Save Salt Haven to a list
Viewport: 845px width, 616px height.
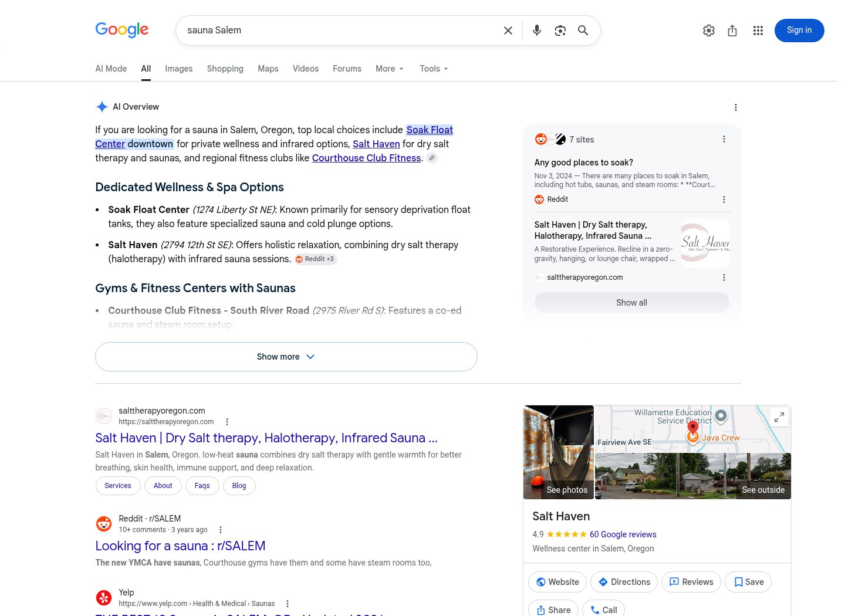pos(749,582)
